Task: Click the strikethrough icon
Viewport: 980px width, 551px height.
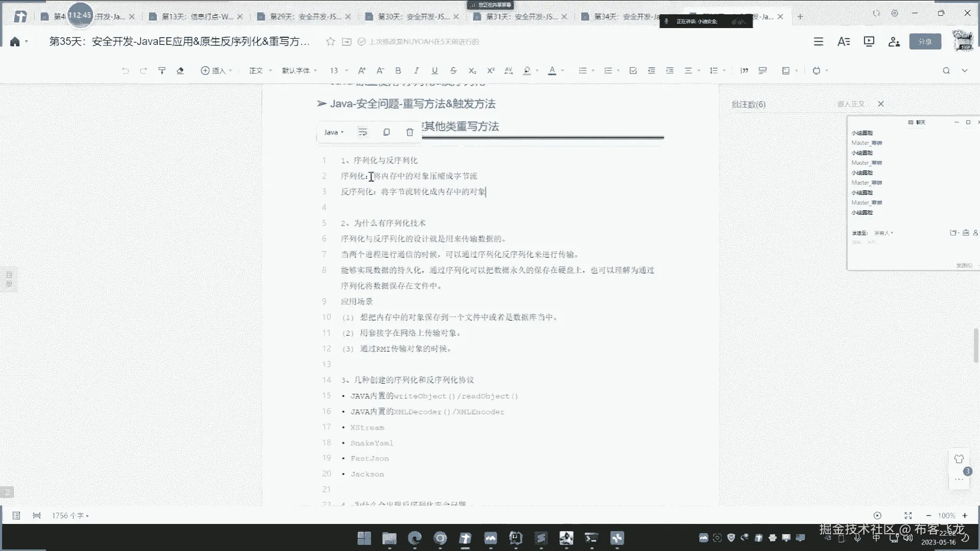Action: point(453,71)
